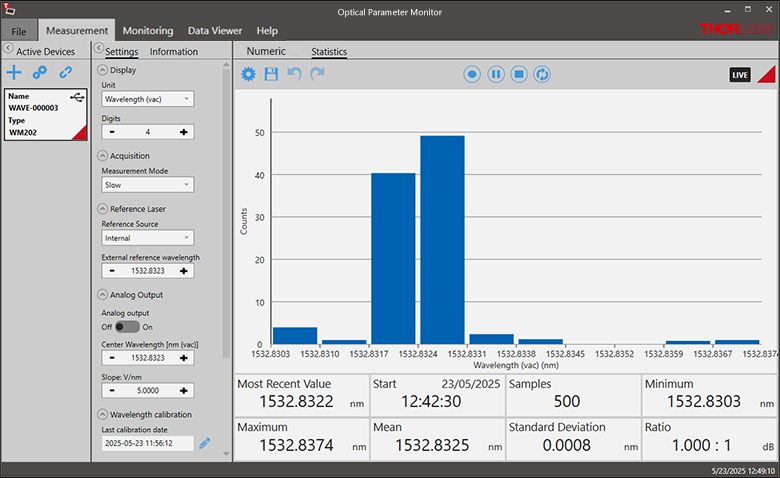Decrease Slope V/nm with minus button

click(111, 391)
